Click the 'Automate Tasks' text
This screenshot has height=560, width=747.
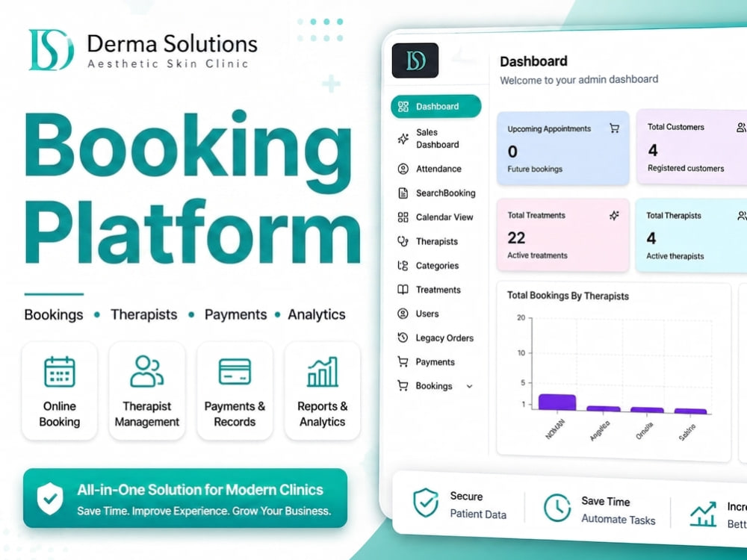[x=619, y=520]
